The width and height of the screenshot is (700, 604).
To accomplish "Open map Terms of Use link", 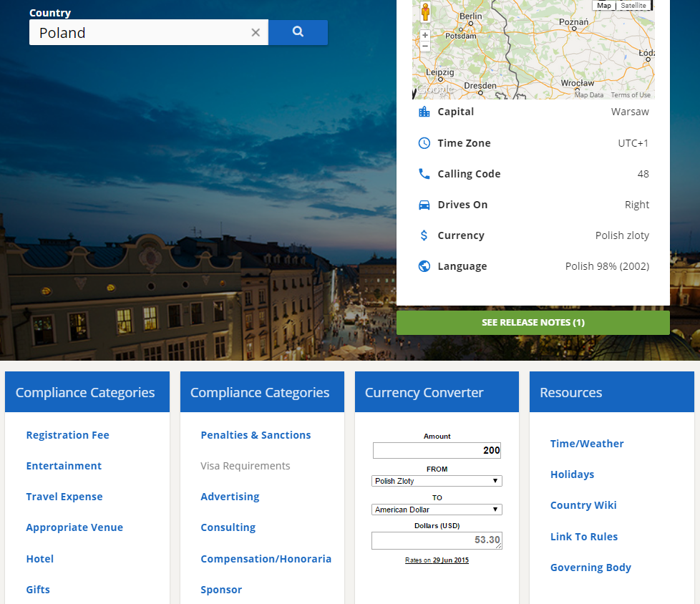I will click(631, 94).
